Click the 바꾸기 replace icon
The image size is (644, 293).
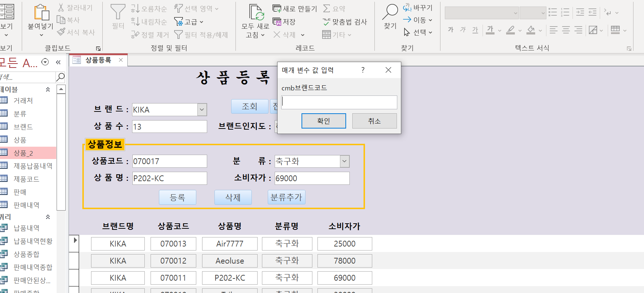point(407,8)
